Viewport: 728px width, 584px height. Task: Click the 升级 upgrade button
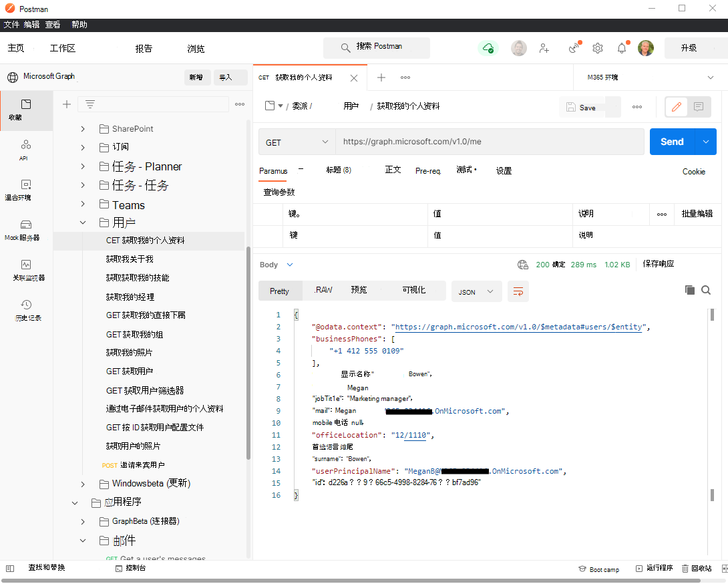(689, 48)
